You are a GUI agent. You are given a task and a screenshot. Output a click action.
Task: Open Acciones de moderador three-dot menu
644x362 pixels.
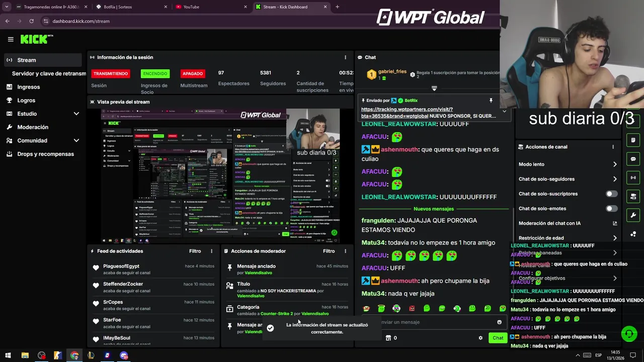tap(345, 251)
